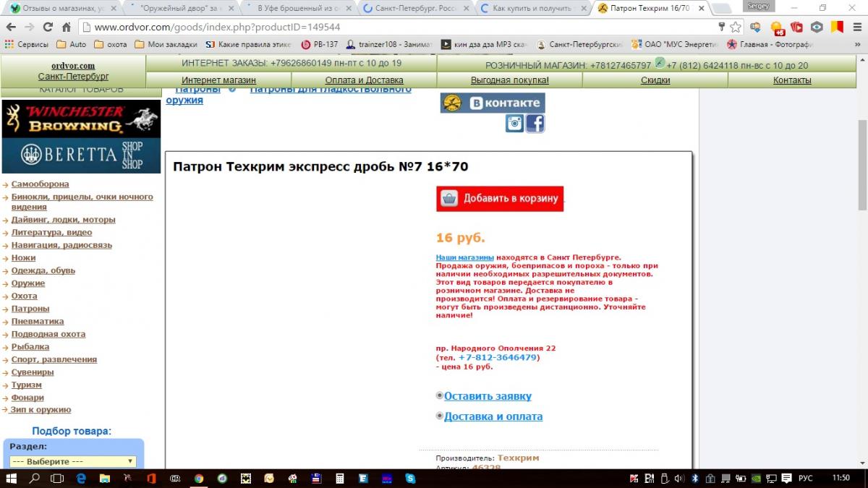Open Chrome's hamburger menu
The image size is (868, 488).
pyautogui.click(x=857, y=27)
